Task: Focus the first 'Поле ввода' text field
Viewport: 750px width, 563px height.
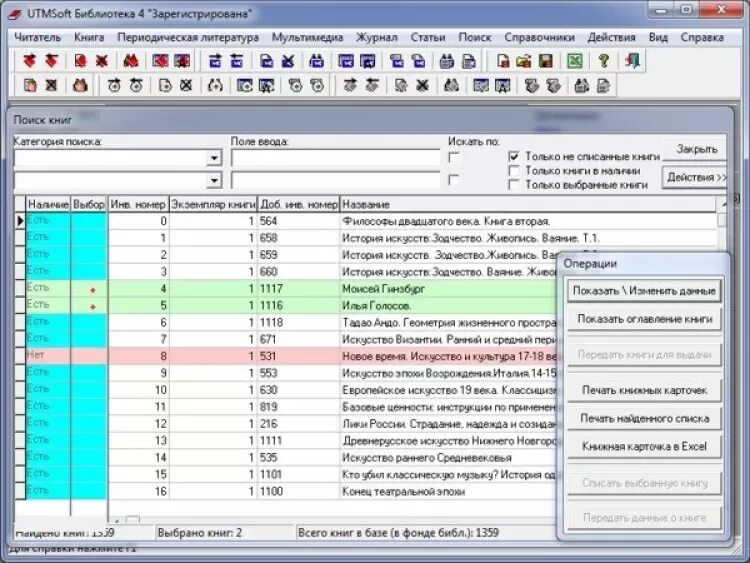Action: point(335,158)
